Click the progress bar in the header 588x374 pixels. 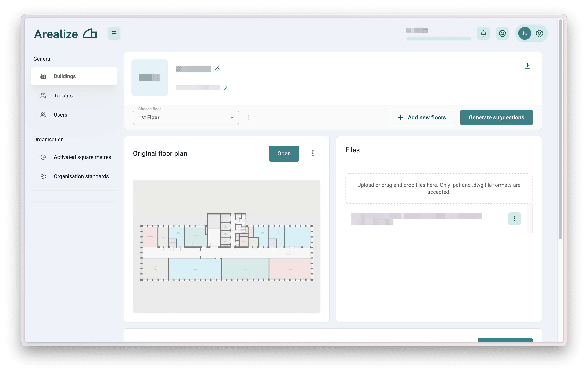click(x=438, y=39)
